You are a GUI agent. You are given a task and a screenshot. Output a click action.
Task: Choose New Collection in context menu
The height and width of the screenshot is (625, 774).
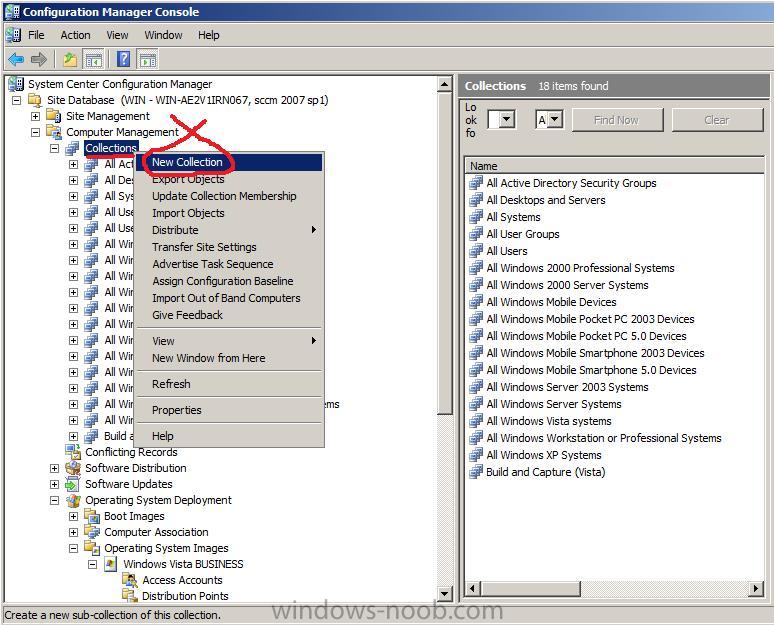[x=229, y=162]
